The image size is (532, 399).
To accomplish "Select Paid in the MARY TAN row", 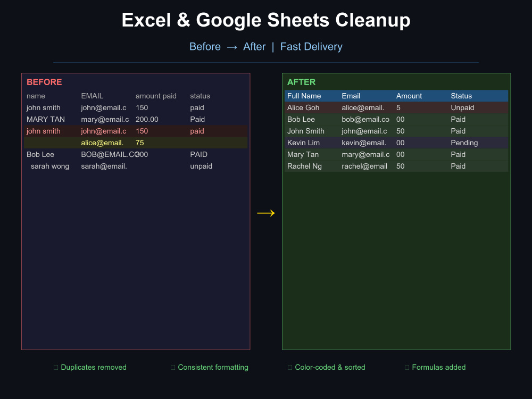I will tap(197, 119).
